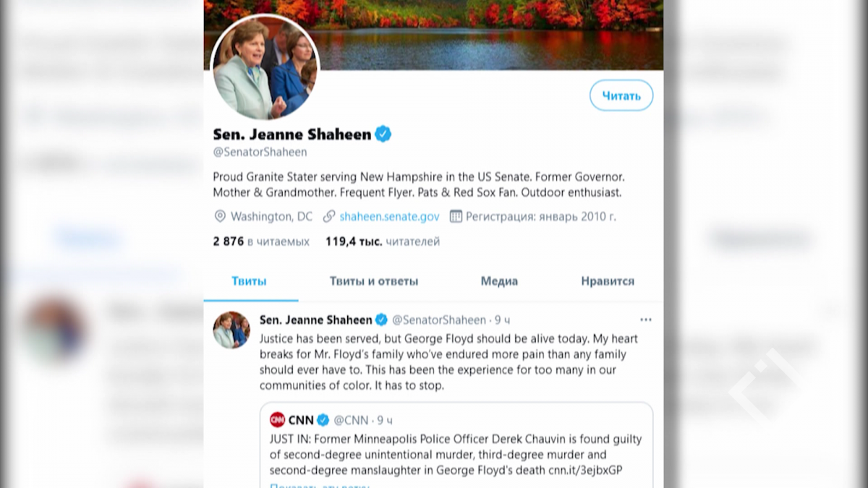This screenshot has width=868, height=488.
Task: Open the Медиа tab
Action: (499, 281)
